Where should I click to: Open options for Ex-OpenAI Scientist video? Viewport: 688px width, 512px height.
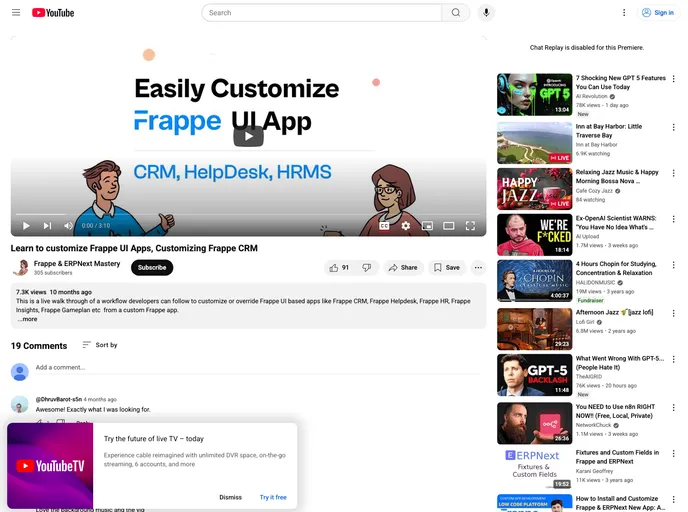pos(674,219)
